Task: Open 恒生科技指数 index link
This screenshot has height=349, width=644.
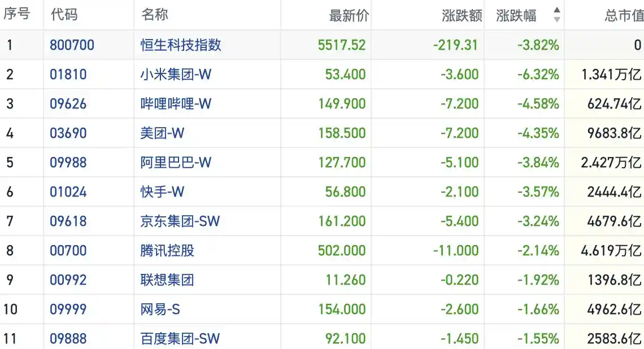Action: (x=181, y=45)
